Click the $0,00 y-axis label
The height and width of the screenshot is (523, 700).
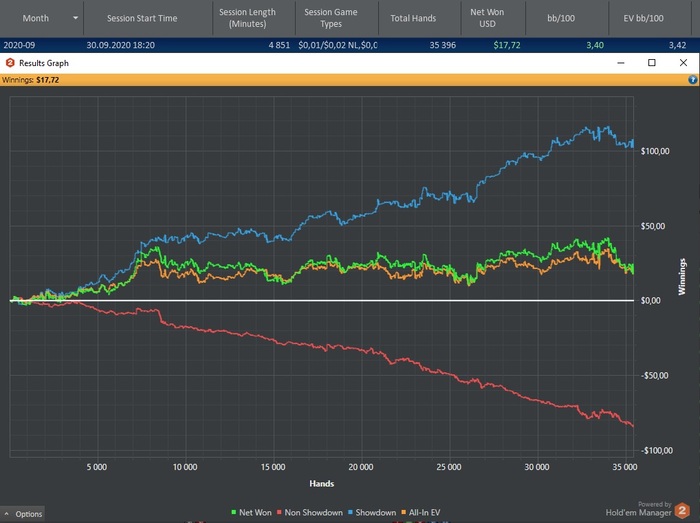650,301
